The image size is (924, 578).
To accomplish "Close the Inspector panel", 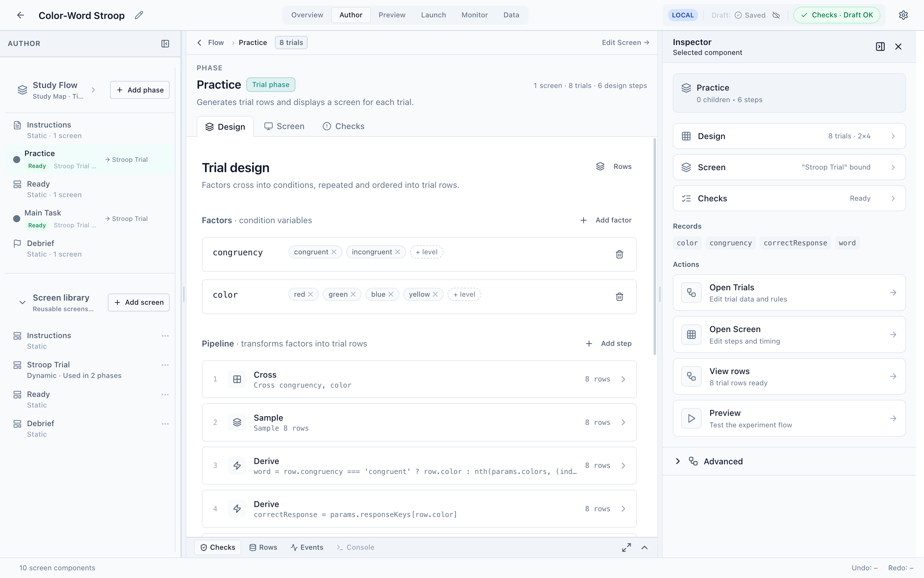I will 898,47.
